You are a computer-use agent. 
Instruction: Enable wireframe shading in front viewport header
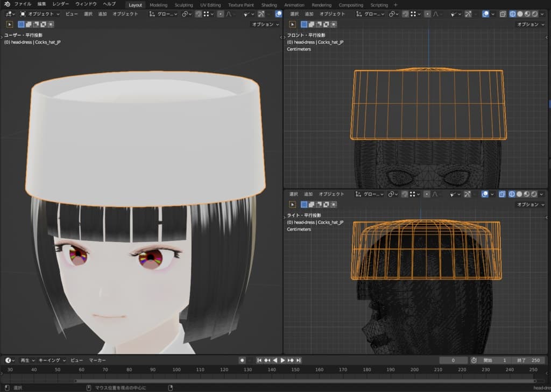(512, 14)
